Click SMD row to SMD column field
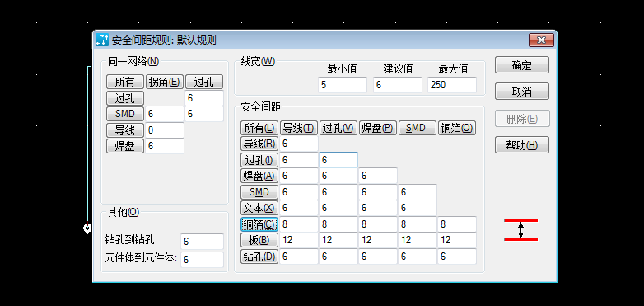This screenshot has height=306, width=644. (418, 192)
